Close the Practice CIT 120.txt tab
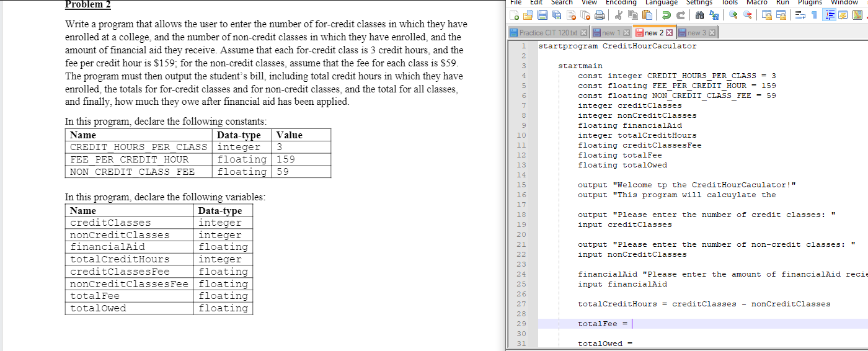 [583, 33]
